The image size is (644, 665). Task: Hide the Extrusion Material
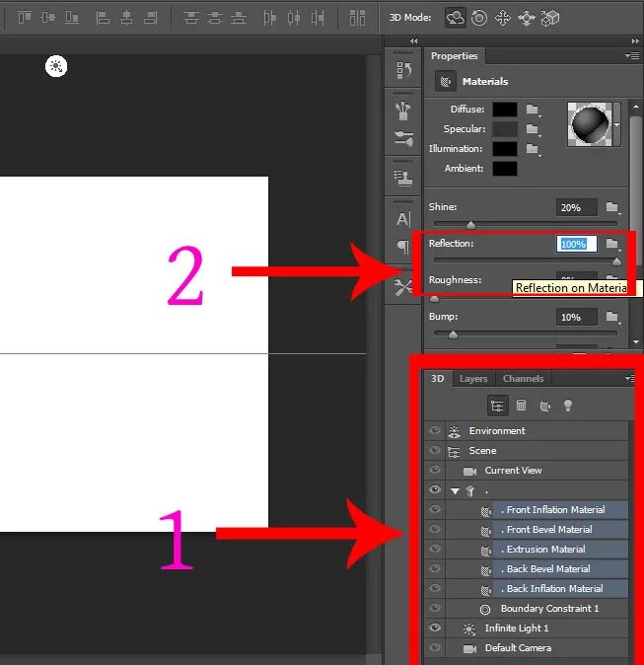pyautogui.click(x=435, y=549)
